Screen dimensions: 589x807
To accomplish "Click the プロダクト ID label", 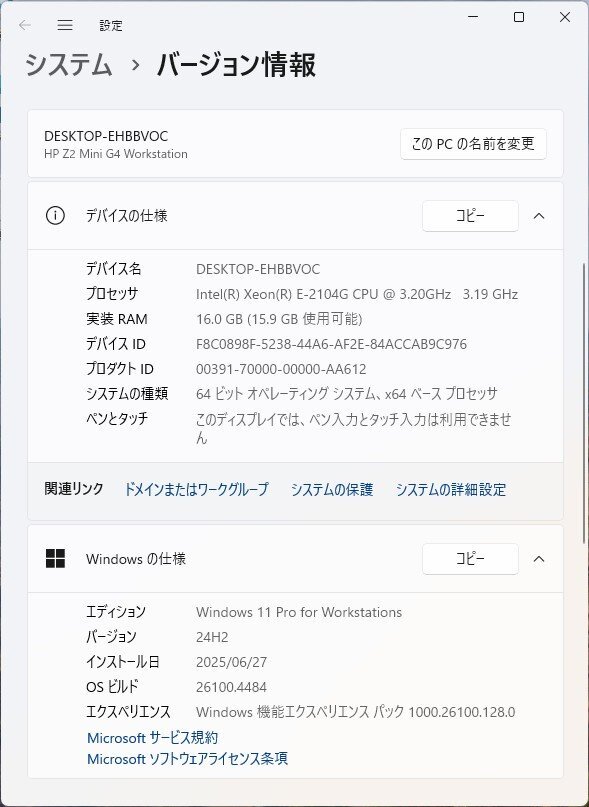I will coord(120,369).
